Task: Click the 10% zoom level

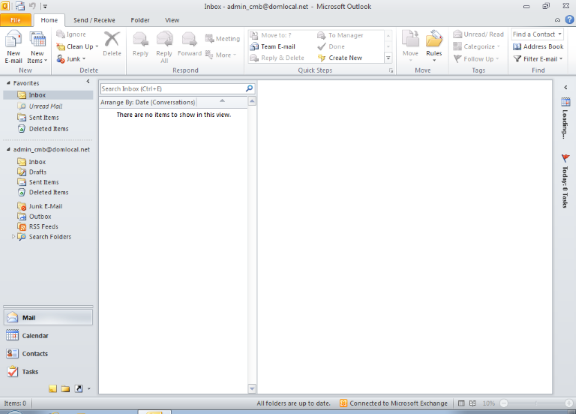Action: [489, 403]
